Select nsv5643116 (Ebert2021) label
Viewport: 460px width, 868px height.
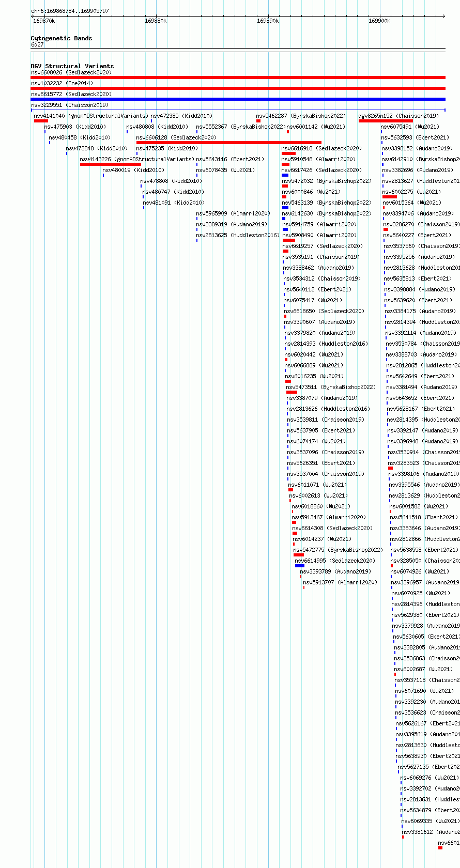pos(230,159)
